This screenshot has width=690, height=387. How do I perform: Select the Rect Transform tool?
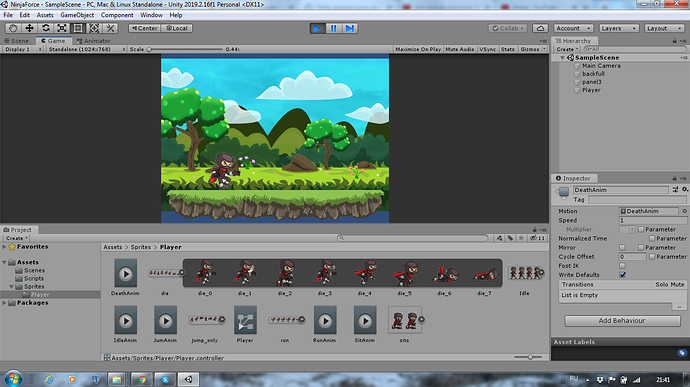[x=78, y=28]
